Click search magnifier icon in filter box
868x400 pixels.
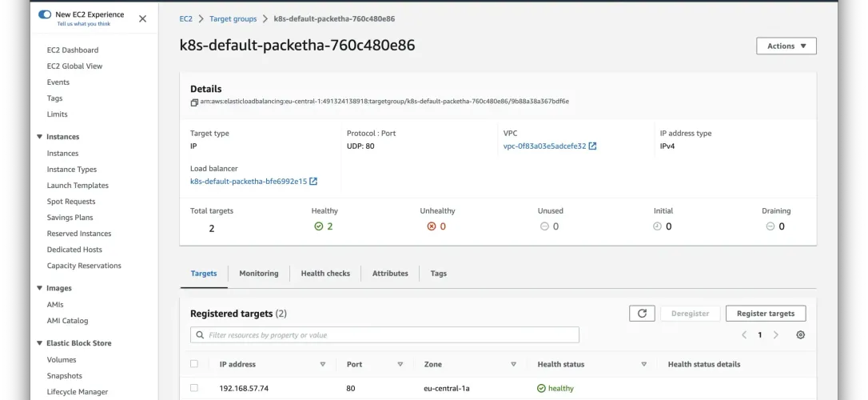(200, 335)
